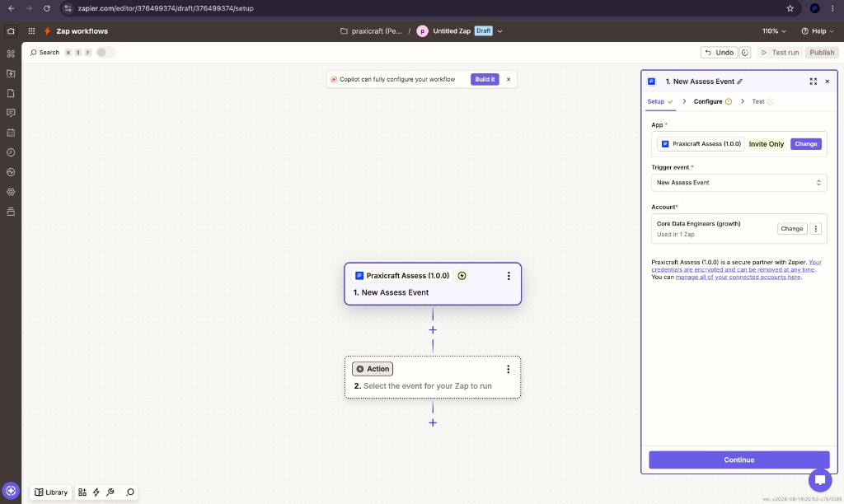Screen dimensions: 844x504
Task: Open the three-dot menu on the Action step
Action: (x=508, y=370)
